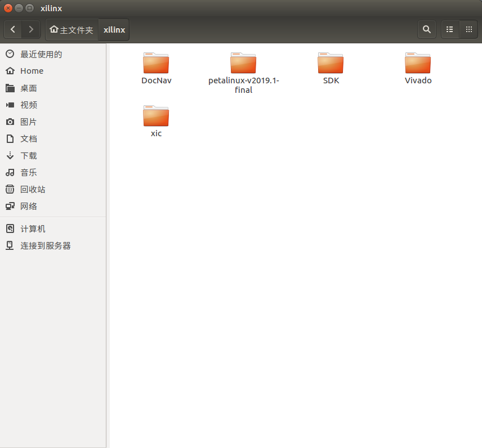Select the SDK folder icon
Image resolution: width=482 pixels, height=448 pixels.
point(331,63)
